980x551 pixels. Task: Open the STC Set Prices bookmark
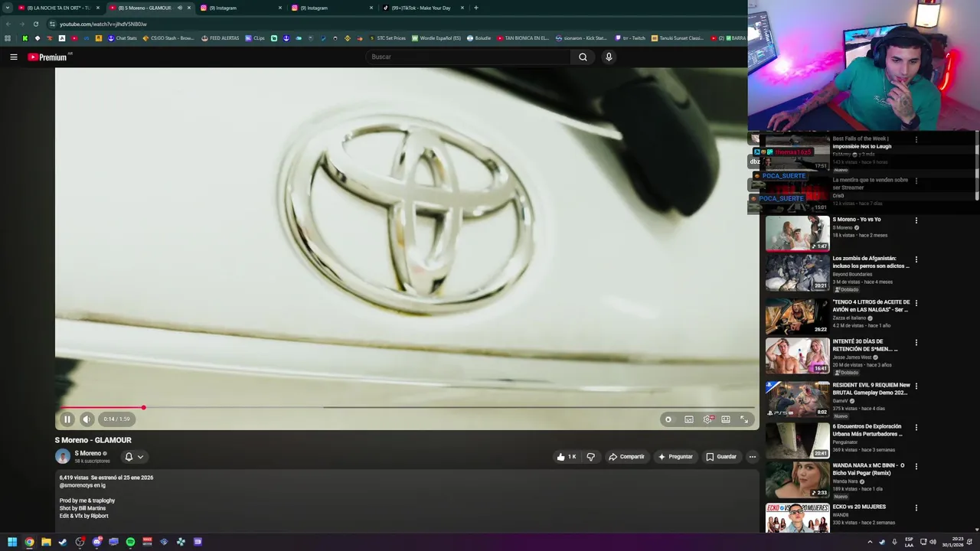click(x=387, y=38)
